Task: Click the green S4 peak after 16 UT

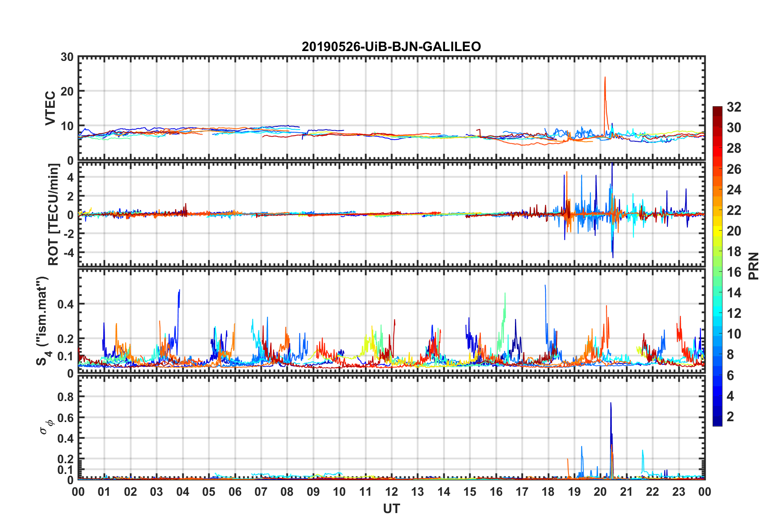Action: (x=505, y=294)
